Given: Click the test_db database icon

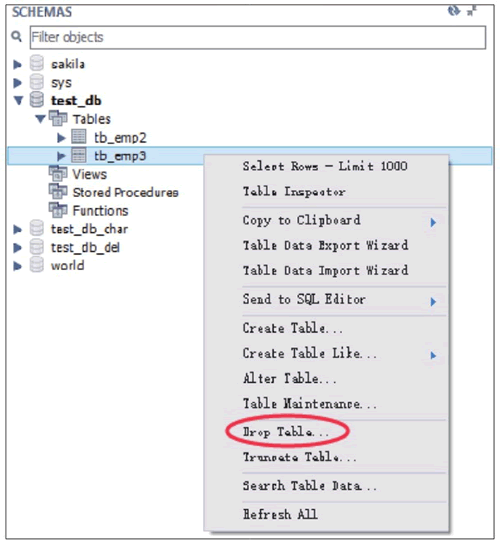Looking at the screenshot, I should 36,100.
